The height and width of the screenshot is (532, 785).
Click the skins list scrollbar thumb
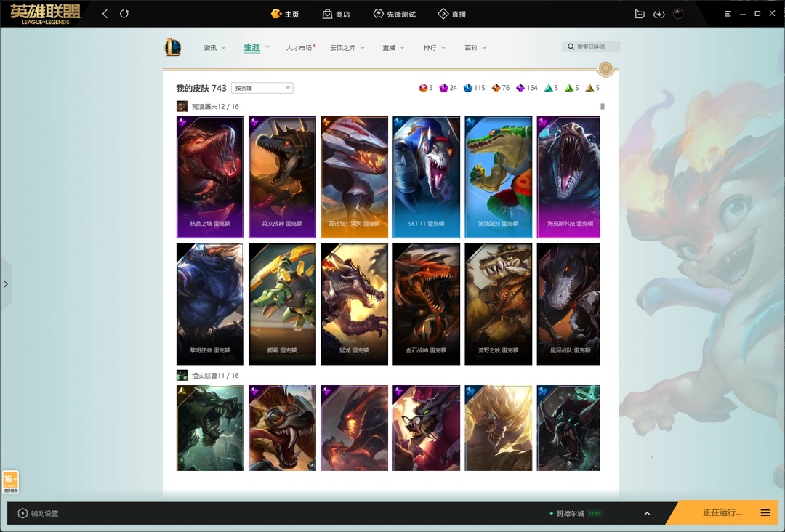point(603,107)
